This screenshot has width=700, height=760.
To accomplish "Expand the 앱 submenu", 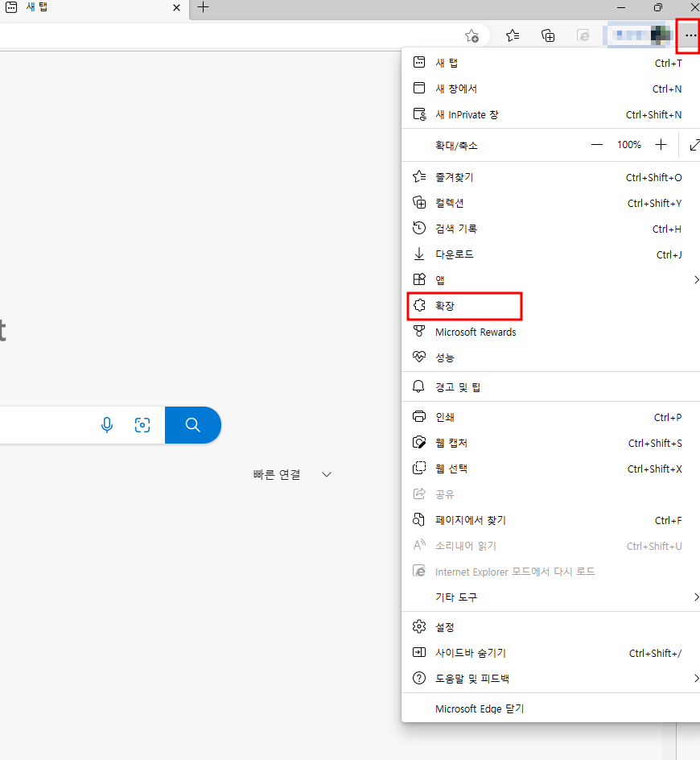I will point(551,280).
